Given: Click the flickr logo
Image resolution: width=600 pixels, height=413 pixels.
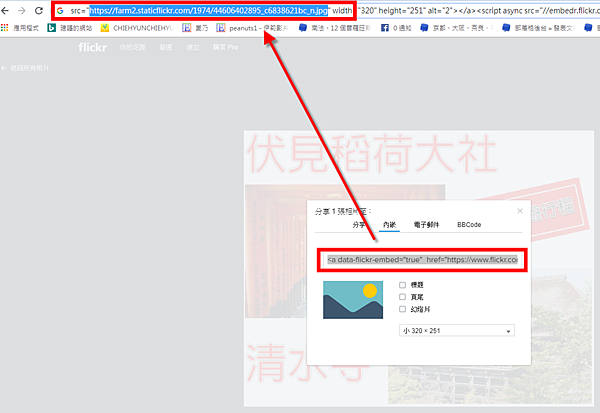Looking at the screenshot, I should (x=92, y=47).
